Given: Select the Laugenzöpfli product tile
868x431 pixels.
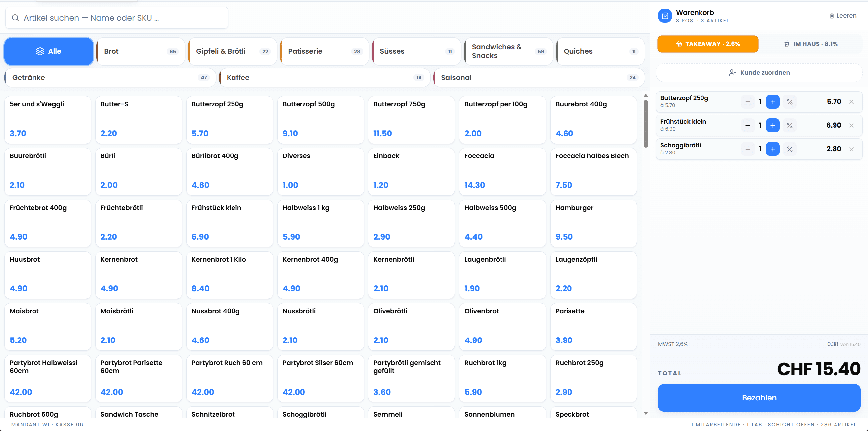Looking at the screenshot, I should [593, 275].
